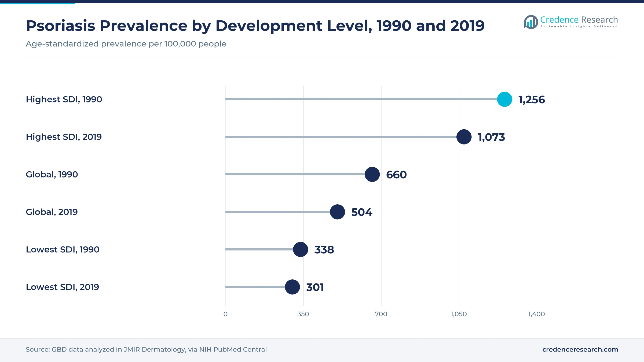Click the 350 axis tick label
644x362 pixels.
(303, 314)
